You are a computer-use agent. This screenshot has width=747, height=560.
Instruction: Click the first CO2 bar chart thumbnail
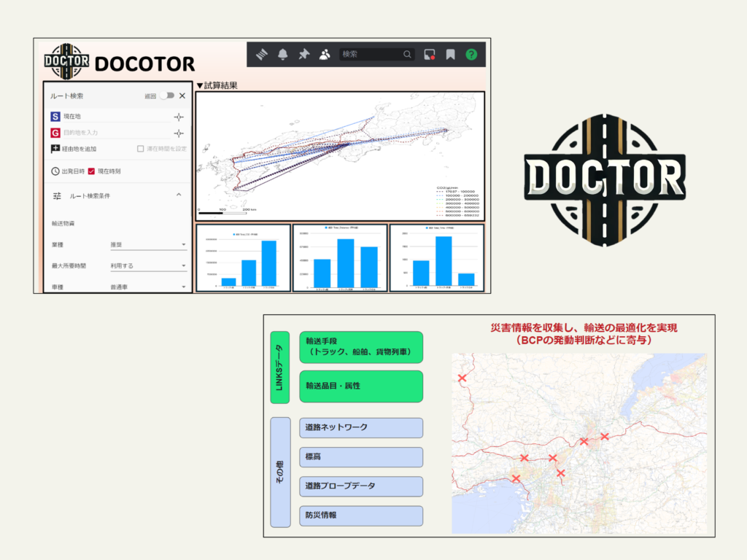[243, 257]
